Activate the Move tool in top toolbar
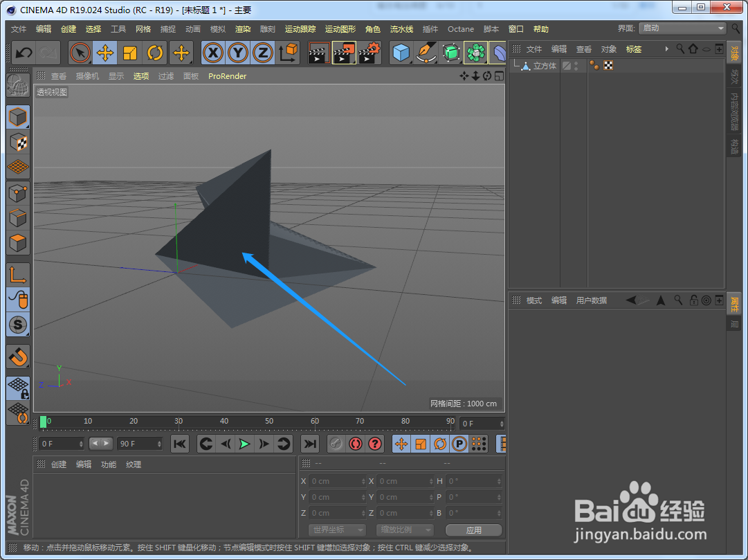 pyautogui.click(x=105, y=53)
